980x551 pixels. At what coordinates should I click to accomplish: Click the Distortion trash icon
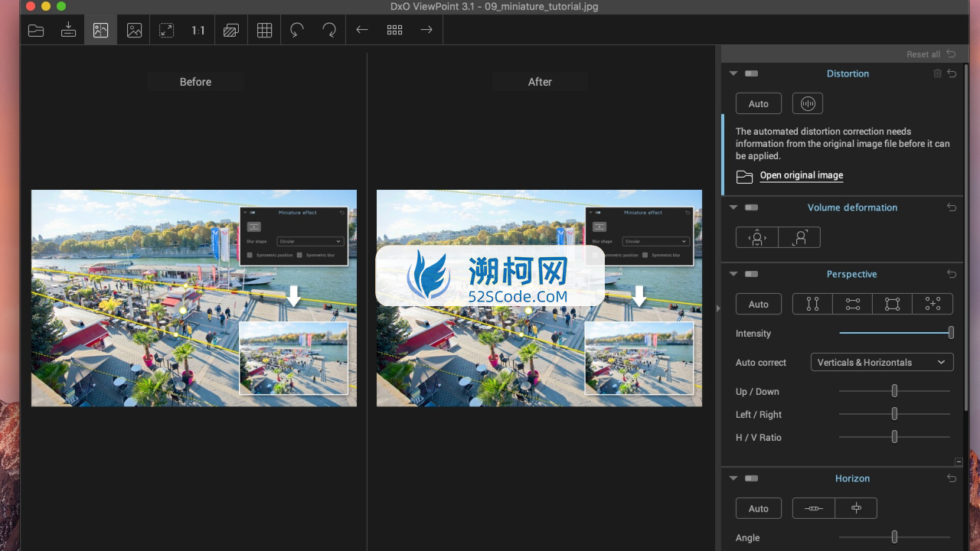(x=937, y=73)
